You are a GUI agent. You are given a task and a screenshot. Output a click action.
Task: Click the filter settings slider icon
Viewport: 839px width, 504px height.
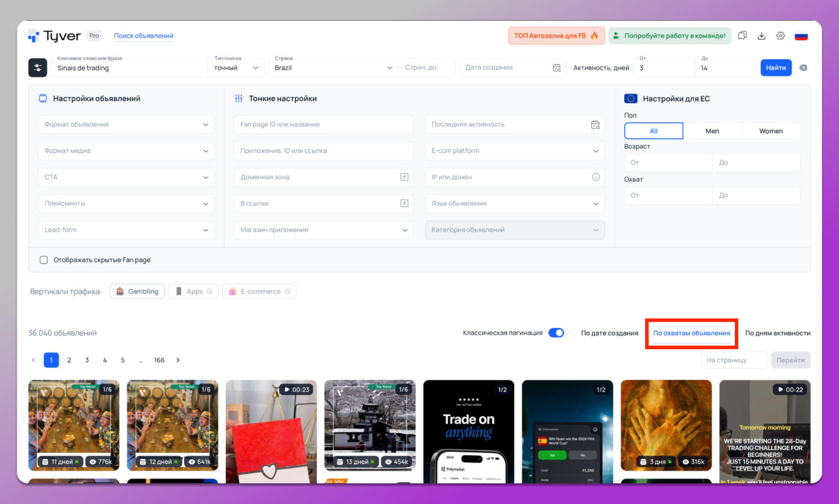pyautogui.click(x=37, y=68)
